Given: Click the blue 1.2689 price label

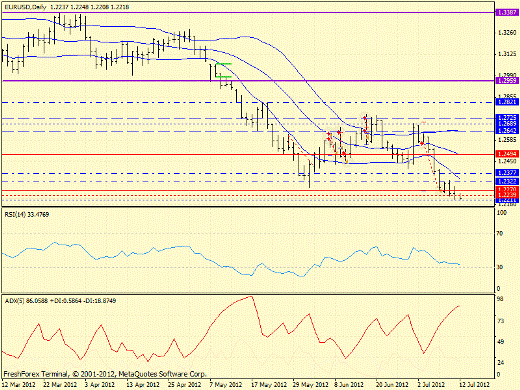Looking at the screenshot, I should [x=507, y=124].
